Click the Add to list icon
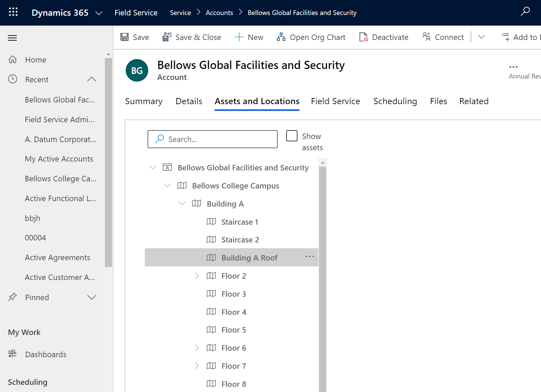Image resolution: width=541 pixels, height=392 pixels. coord(505,37)
